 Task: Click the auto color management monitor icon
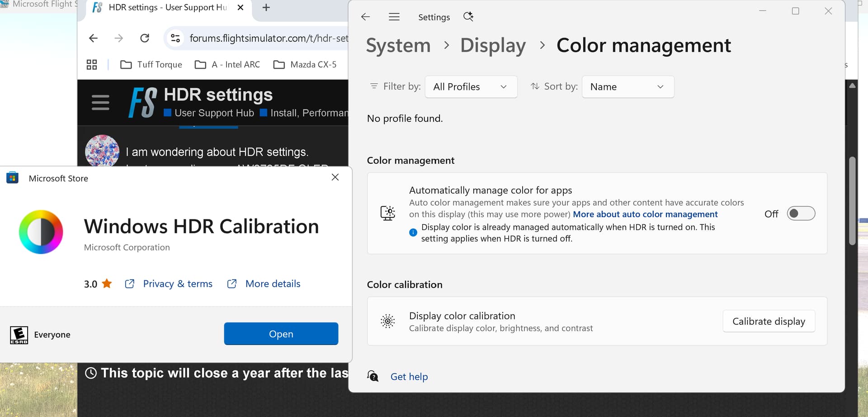point(387,213)
